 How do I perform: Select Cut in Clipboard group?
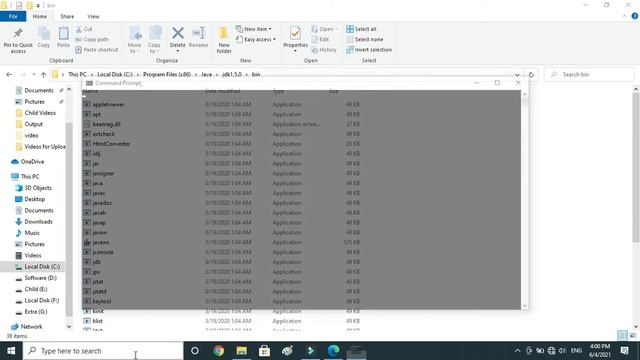(x=84, y=29)
